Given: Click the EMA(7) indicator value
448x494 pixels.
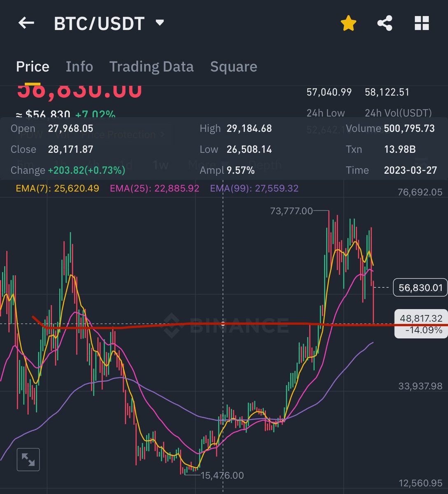Looking at the screenshot, I should click(58, 189).
